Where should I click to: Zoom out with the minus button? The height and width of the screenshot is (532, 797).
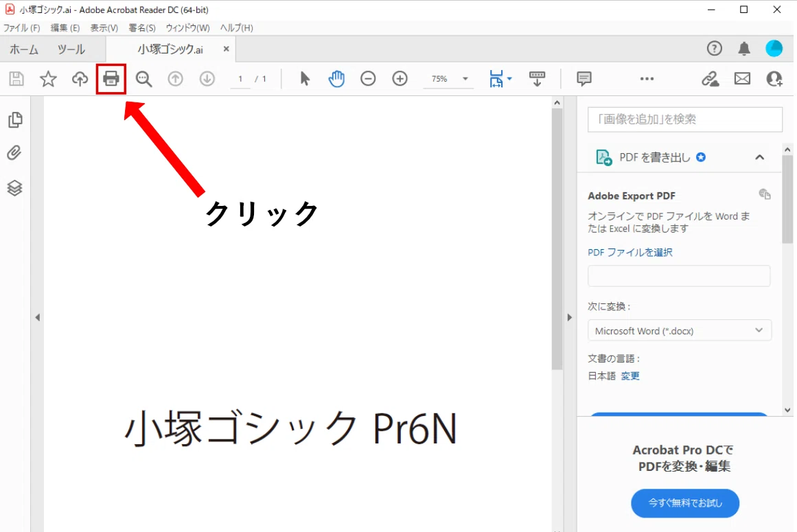click(x=368, y=79)
